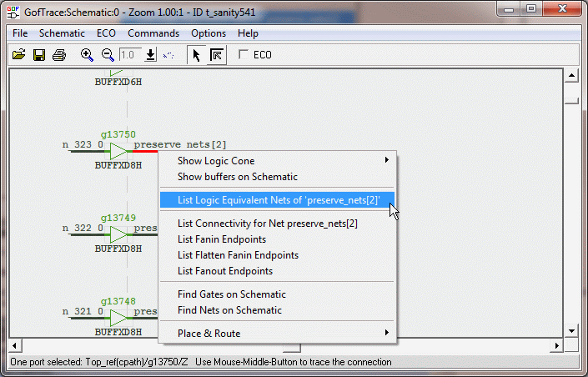Expand Place & Route submenu
The width and height of the screenshot is (588, 377).
tap(277, 334)
